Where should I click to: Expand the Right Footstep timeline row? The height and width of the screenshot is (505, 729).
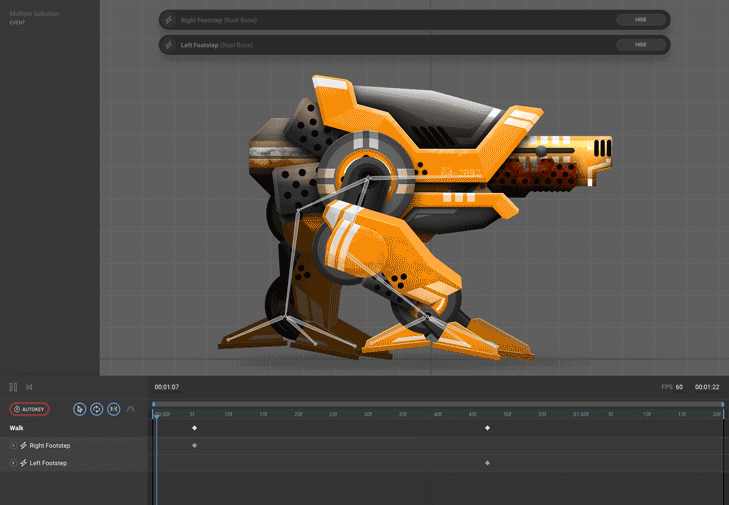point(13,445)
